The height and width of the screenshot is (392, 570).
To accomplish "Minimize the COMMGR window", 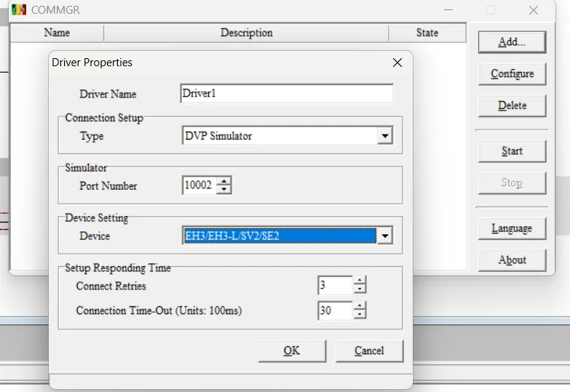I will 448,10.
